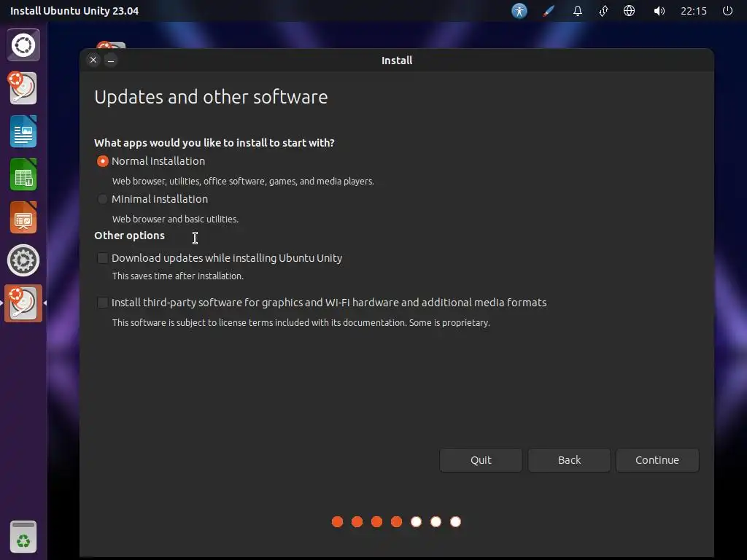The width and height of the screenshot is (747, 560).
Task: Enable Download updates while installing checkbox
Action: coord(102,258)
